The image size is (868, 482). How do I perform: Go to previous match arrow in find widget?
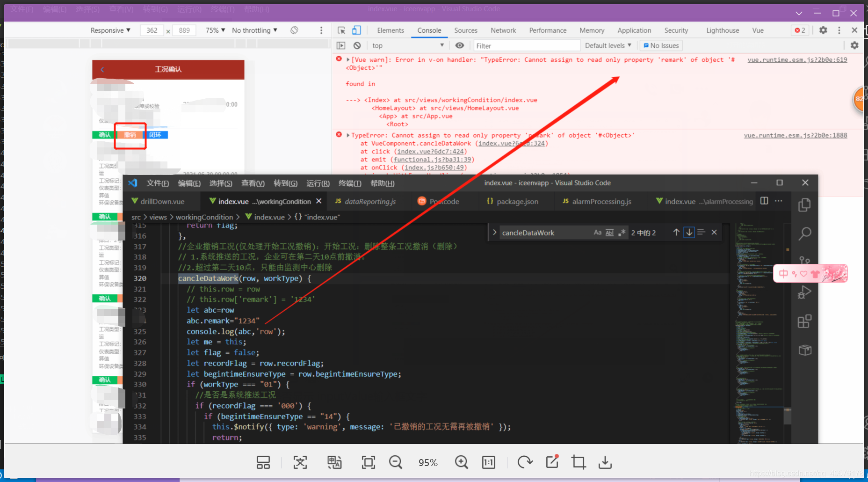point(676,233)
